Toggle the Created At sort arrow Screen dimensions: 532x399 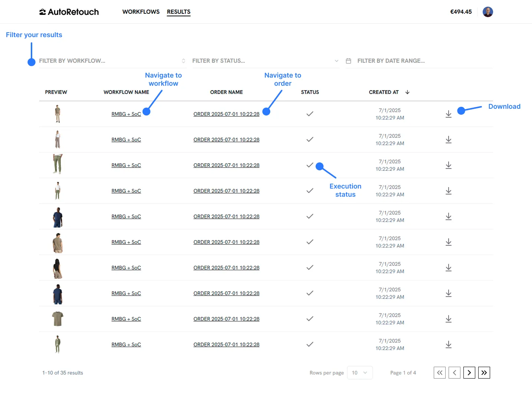coord(407,92)
